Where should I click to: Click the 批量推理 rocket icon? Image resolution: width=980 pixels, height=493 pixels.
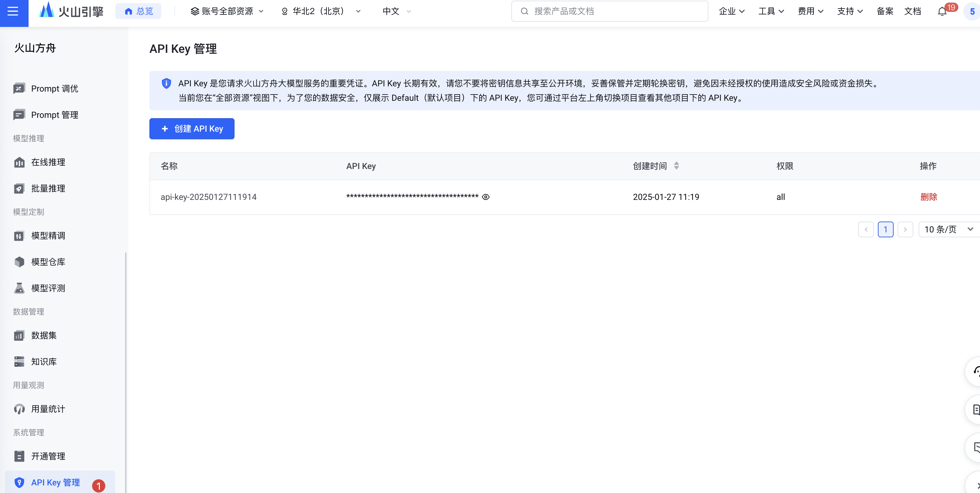[x=19, y=188]
